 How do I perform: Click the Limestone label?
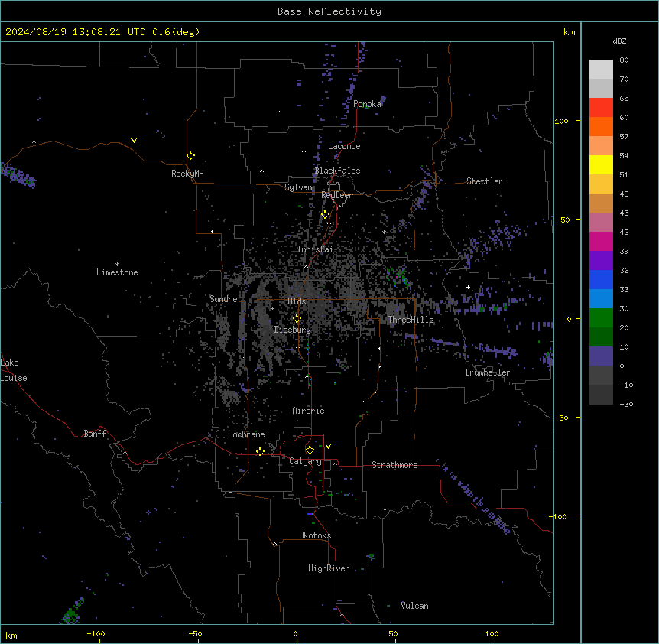(x=117, y=272)
